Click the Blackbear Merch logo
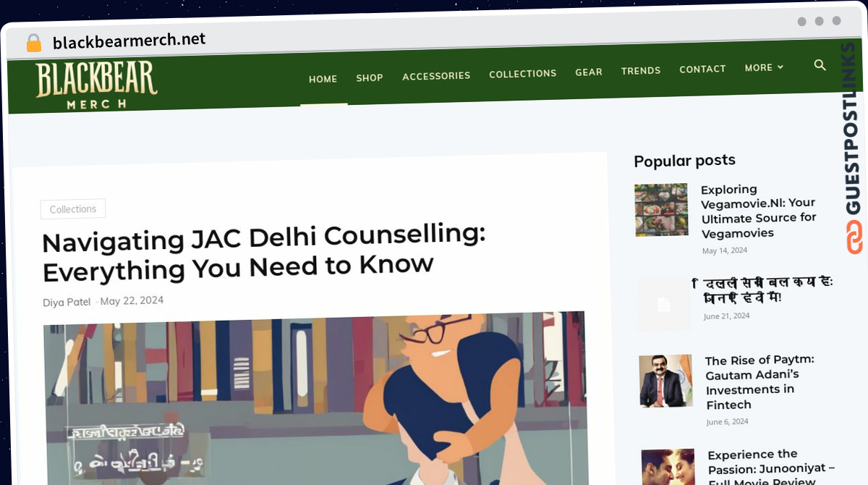Image resolution: width=868 pixels, height=485 pixels. (x=96, y=85)
